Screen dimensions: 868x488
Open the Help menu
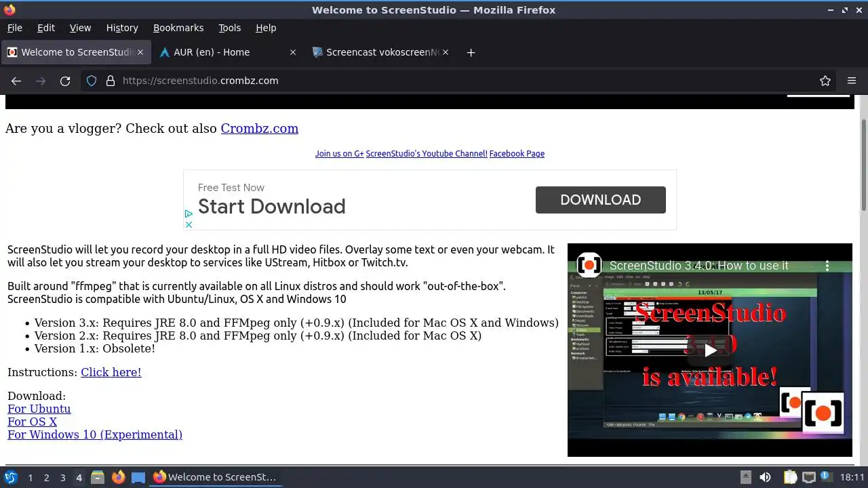coord(266,28)
